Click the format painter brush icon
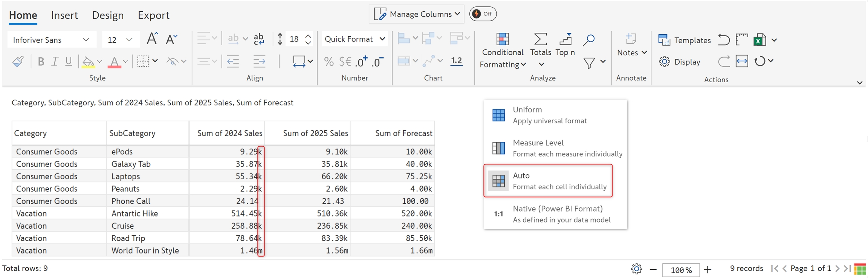Image resolution: width=868 pixels, height=278 pixels. point(18,61)
